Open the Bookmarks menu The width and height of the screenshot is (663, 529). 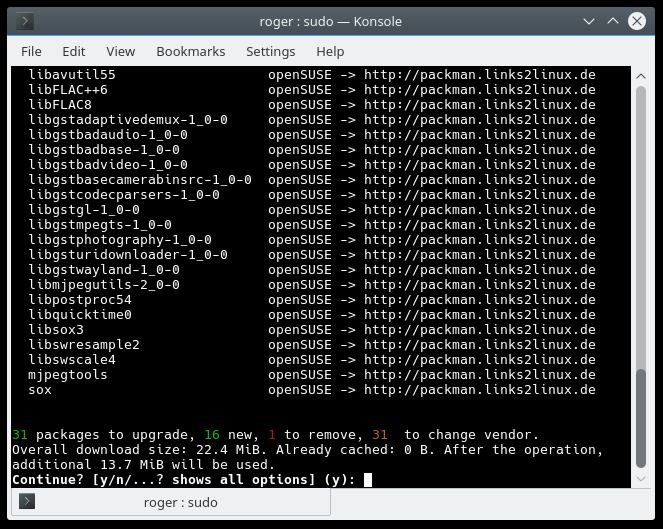coord(191,52)
